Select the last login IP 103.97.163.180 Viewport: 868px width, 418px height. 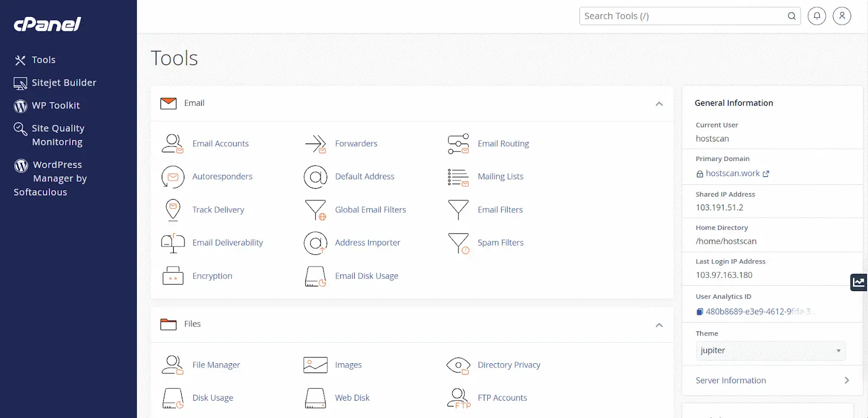724,275
